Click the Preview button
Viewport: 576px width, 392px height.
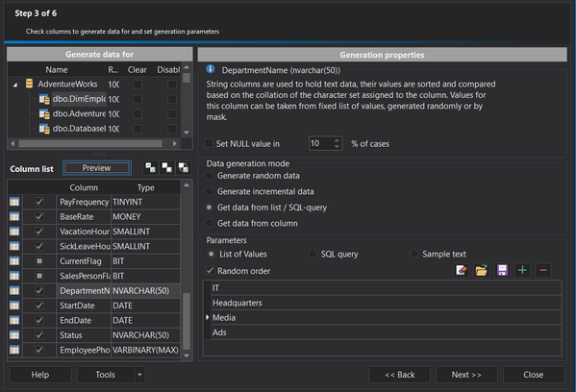[97, 168]
